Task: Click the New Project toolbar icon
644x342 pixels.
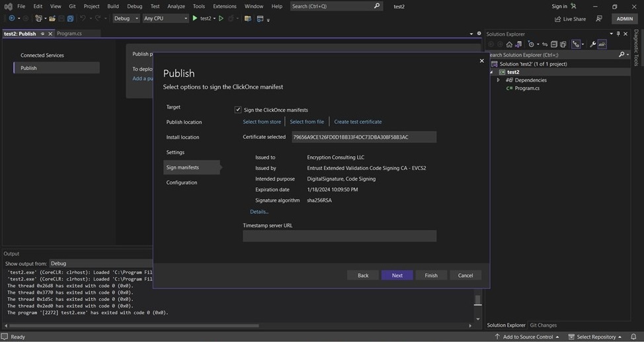Action: pos(38,19)
